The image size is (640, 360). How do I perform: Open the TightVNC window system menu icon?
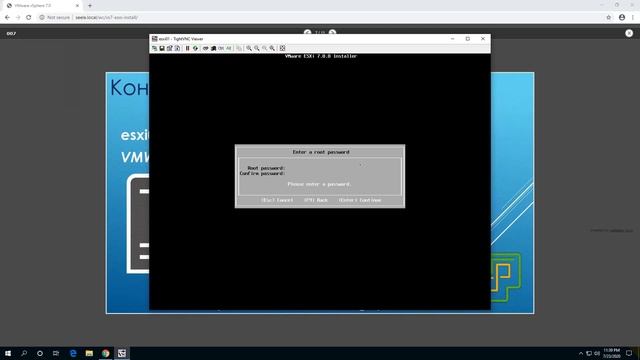[x=154, y=39]
